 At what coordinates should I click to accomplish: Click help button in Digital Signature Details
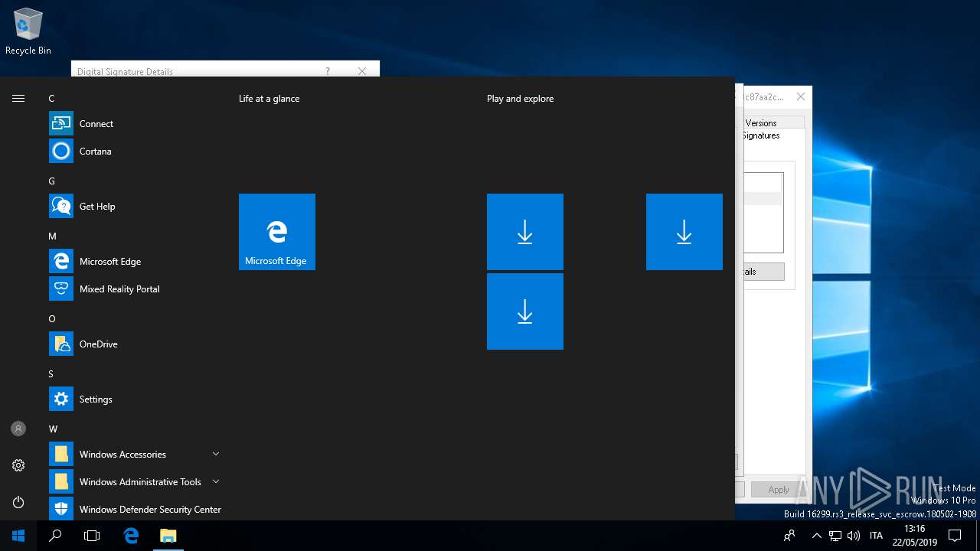tap(328, 71)
